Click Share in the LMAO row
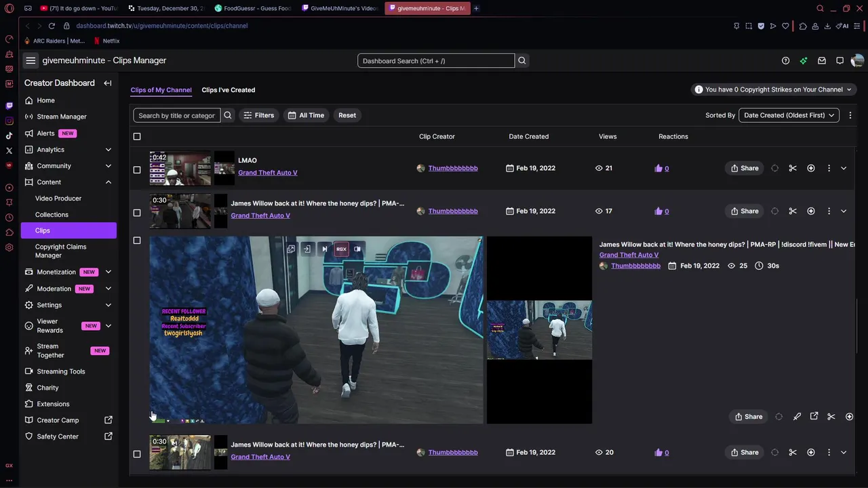This screenshot has width=868, height=488. (x=744, y=168)
